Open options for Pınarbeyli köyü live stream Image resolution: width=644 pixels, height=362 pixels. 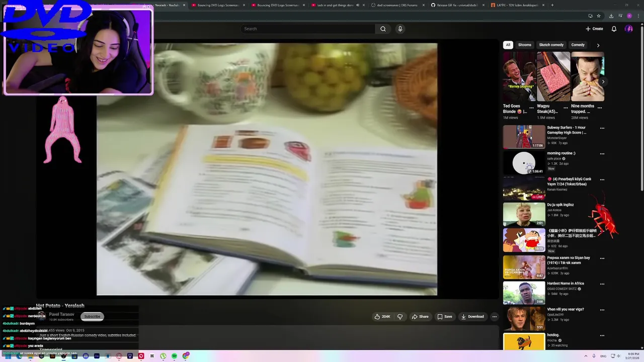[x=602, y=179]
